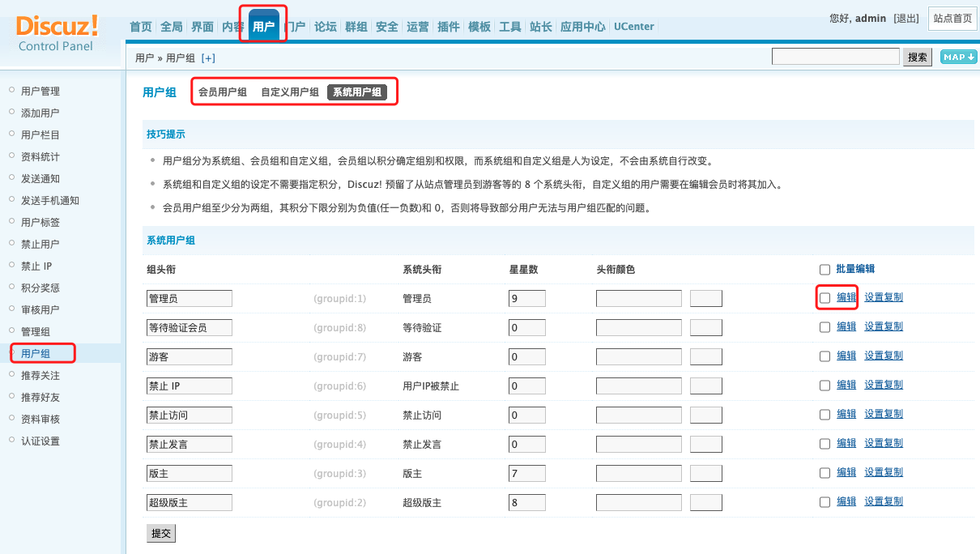Open the MAP navigation button
This screenshot has width=980, height=554.
(x=959, y=57)
